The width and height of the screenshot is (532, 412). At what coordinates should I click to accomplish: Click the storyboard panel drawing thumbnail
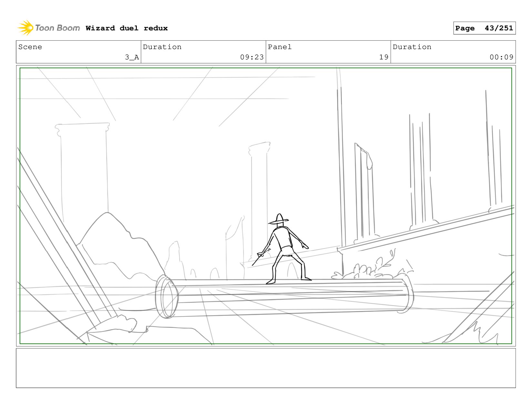coord(266,206)
